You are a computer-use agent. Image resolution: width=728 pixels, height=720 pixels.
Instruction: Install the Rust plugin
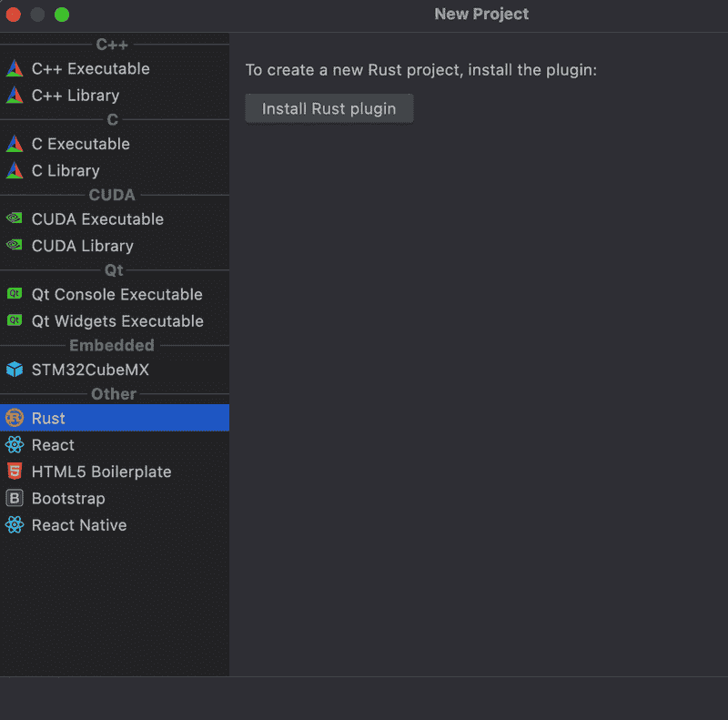329,108
